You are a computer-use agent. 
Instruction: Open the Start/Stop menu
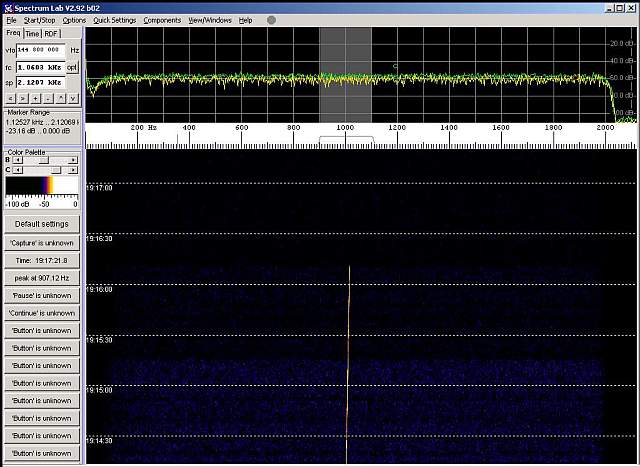40,20
